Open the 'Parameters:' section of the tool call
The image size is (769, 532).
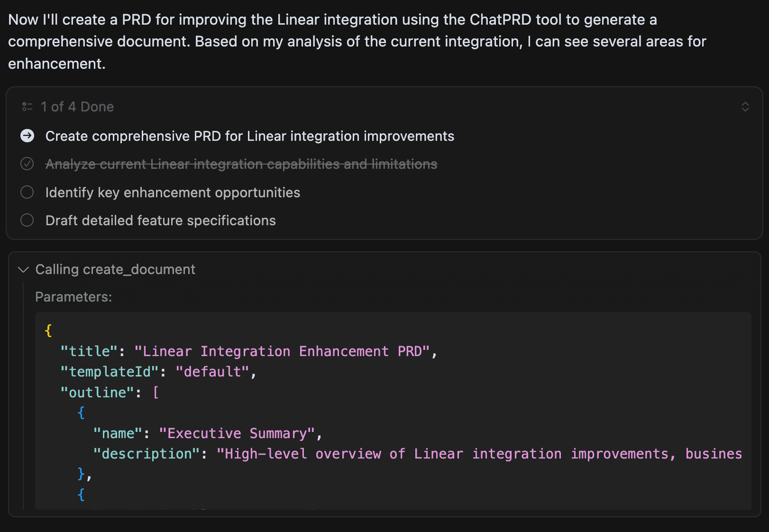(x=73, y=296)
